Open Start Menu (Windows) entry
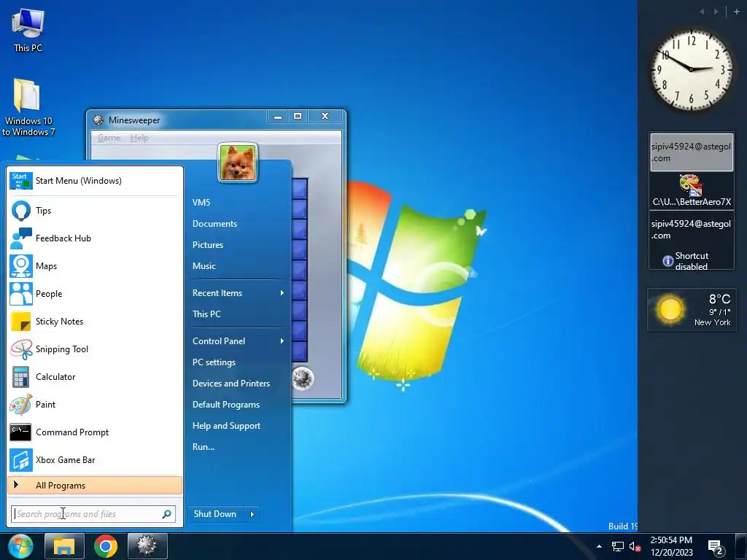This screenshot has height=560, width=747. [95, 181]
